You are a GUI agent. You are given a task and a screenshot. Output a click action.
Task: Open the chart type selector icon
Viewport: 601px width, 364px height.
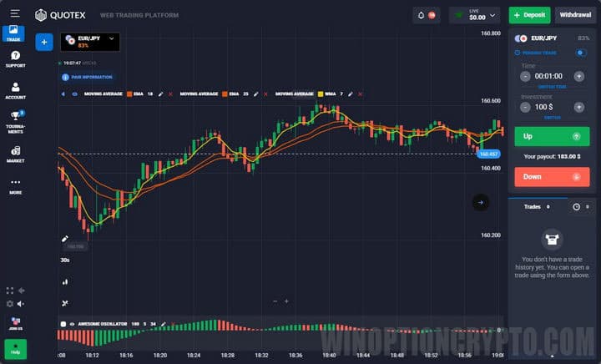click(65, 282)
